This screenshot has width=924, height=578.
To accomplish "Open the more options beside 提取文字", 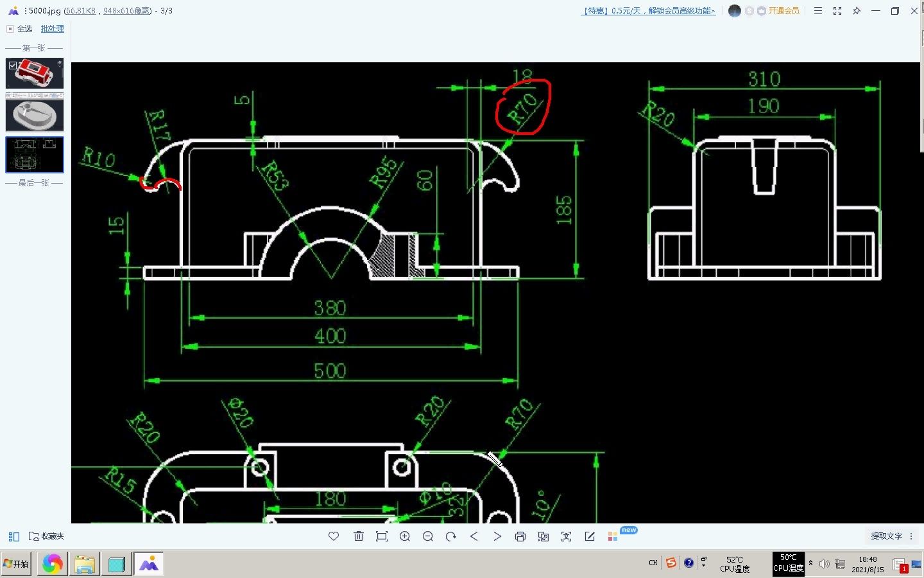I will coord(911,536).
